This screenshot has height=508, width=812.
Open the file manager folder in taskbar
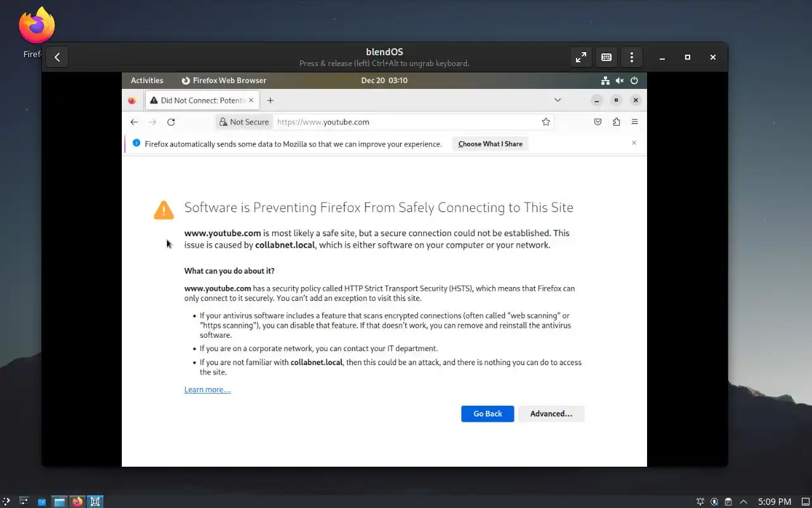point(60,502)
